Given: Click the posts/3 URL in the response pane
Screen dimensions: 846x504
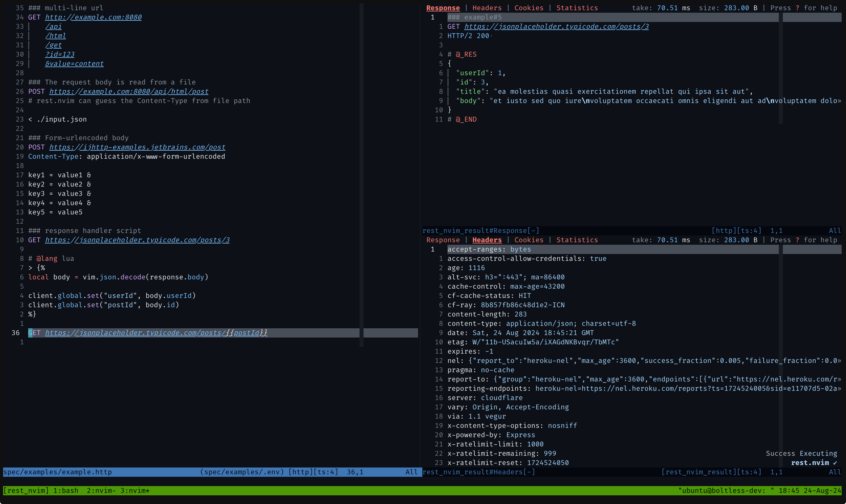Looking at the screenshot, I should [556, 27].
